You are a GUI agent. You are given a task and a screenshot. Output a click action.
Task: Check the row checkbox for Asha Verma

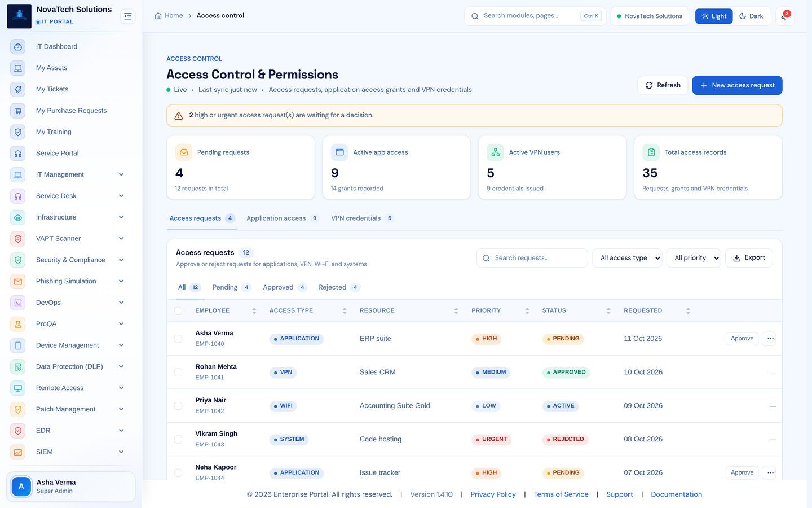pos(178,339)
